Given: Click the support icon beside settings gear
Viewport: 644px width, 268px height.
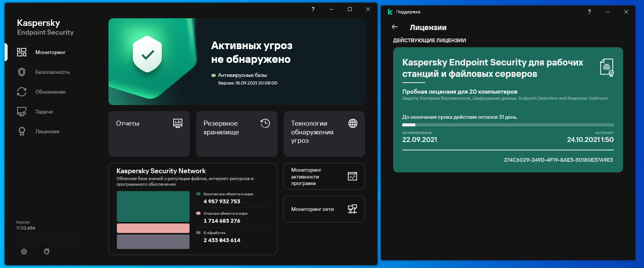Looking at the screenshot, I should click(47, 252).
